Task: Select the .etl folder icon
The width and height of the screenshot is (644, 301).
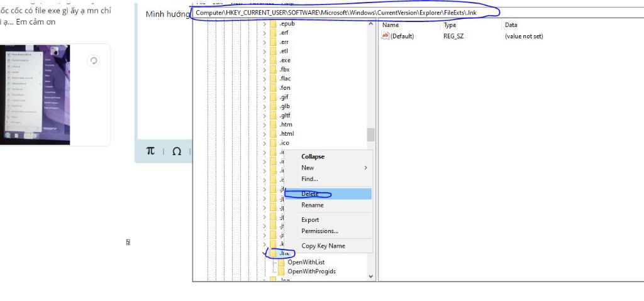Action: [273, 52]
